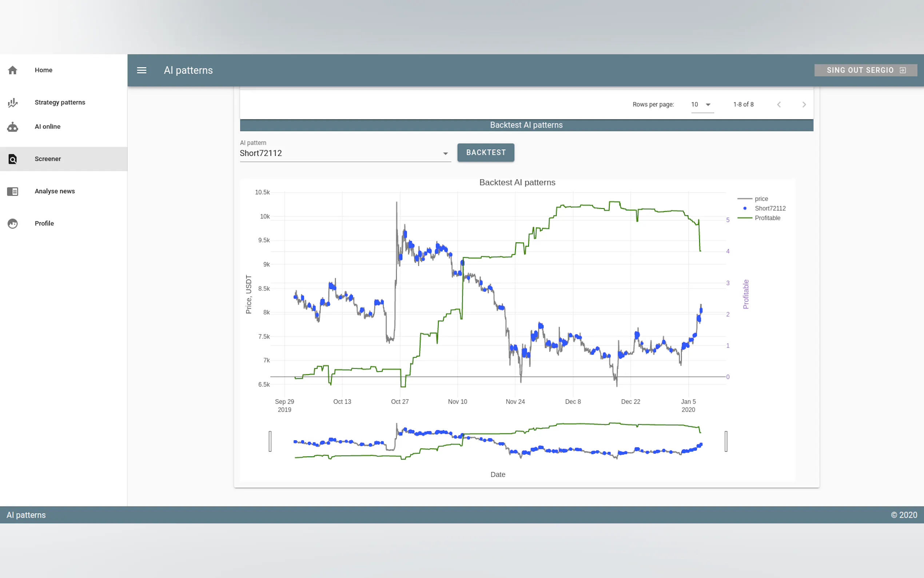This screenshot has width=924, height=578.
Task: Toggle Profitable trace in legend
Action: [767, 218]
